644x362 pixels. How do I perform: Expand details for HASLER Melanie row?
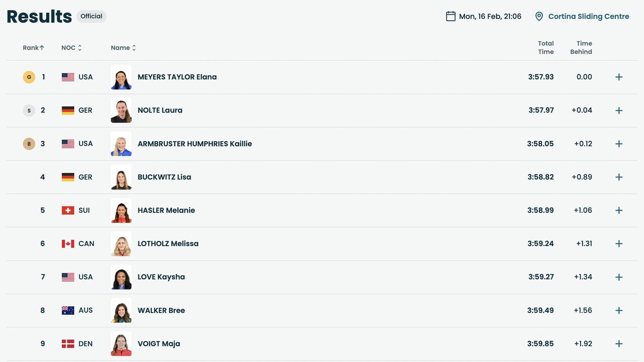click(619, 210)
